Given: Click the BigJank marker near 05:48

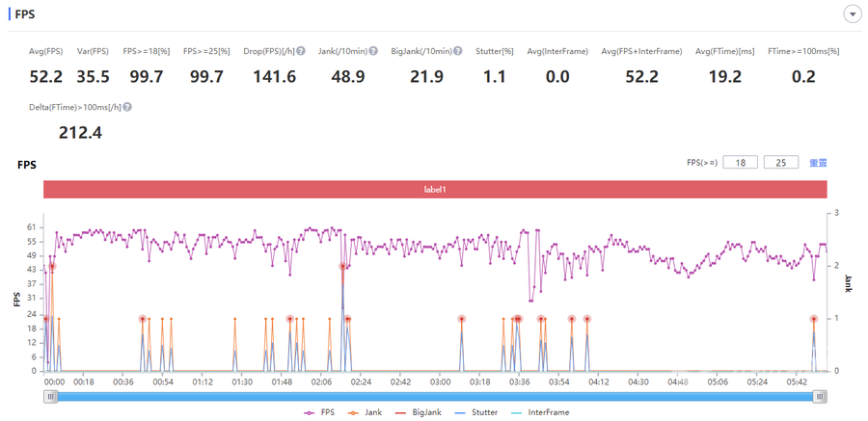Looking at the screenshot, I should click(814, 319).
